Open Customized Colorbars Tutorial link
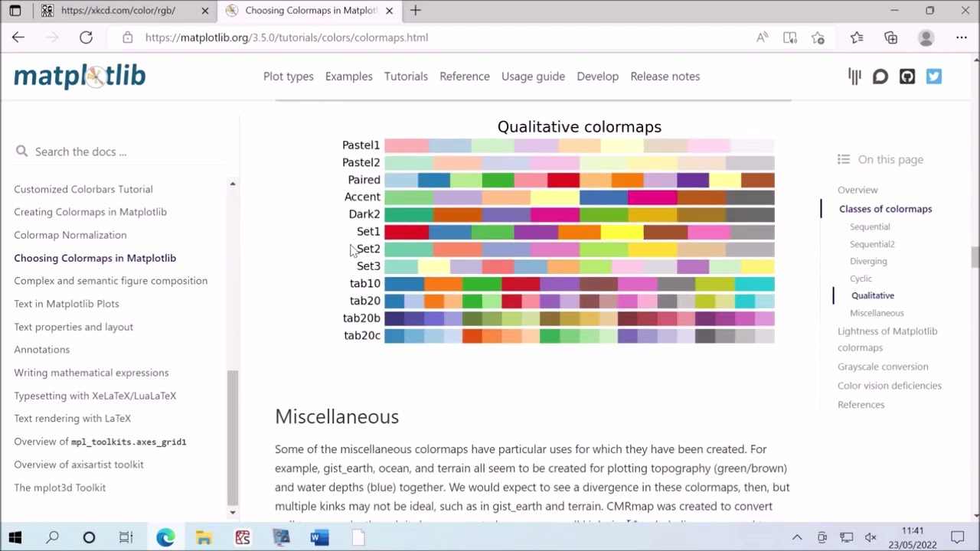 pos(83,189)
